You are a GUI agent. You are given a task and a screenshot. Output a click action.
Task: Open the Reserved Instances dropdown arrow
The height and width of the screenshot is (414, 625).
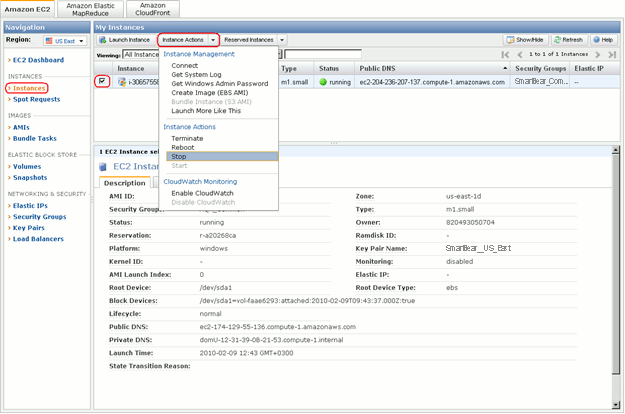282,40
